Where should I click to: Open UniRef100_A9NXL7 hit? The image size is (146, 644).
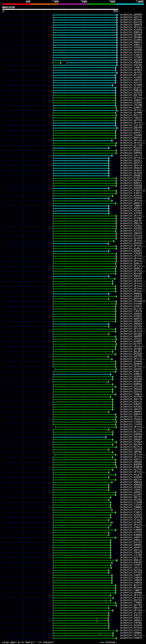[x=131, y=45]
